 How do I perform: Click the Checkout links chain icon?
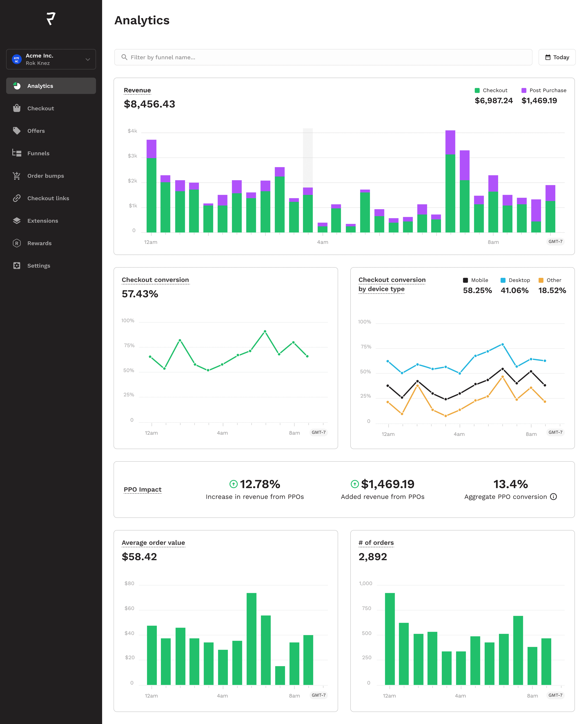(17, 198)
